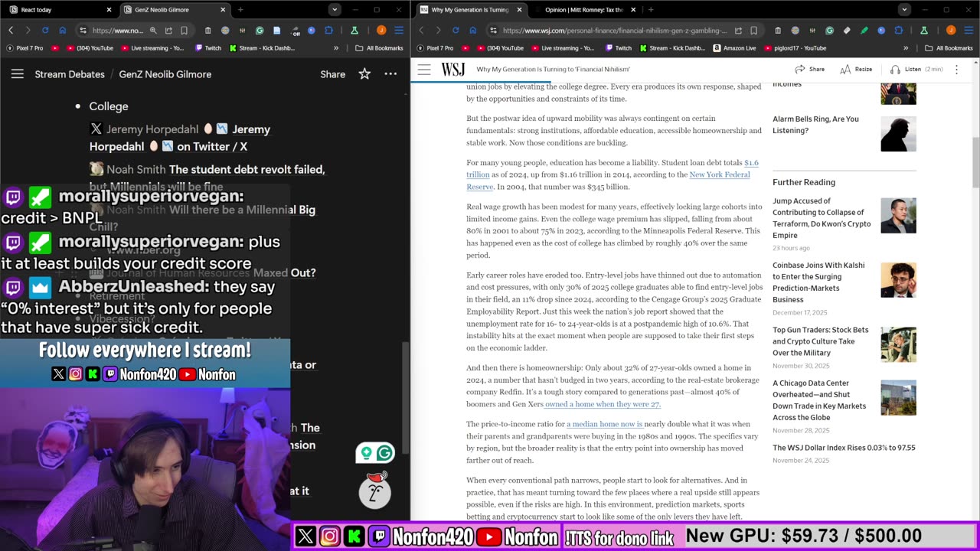This screenshot has height=551, width=980.
Task: Go back in left browser window
Action: click(11, 31)
